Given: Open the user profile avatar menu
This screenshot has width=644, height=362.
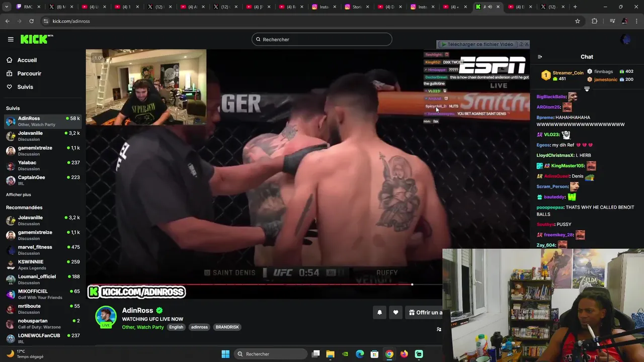Looking at the screenshot, I should point(626,39).
